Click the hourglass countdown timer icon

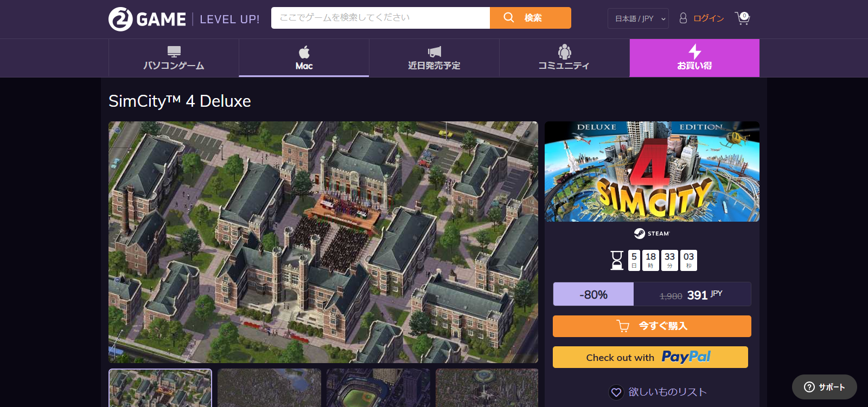click(x=617, y=260)
